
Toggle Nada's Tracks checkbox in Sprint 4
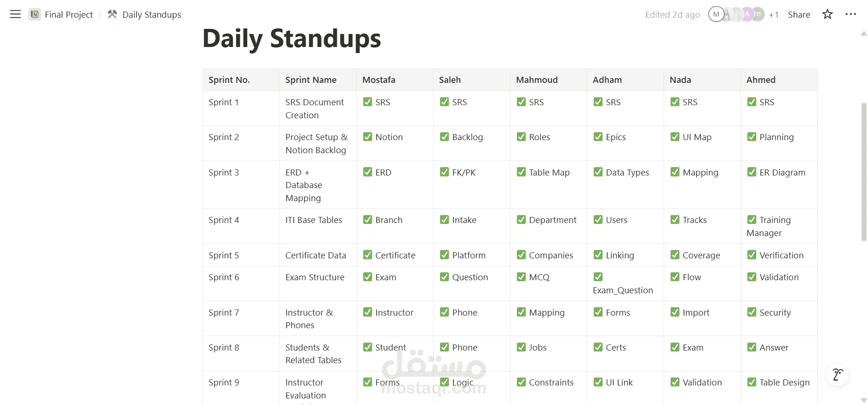675,220
